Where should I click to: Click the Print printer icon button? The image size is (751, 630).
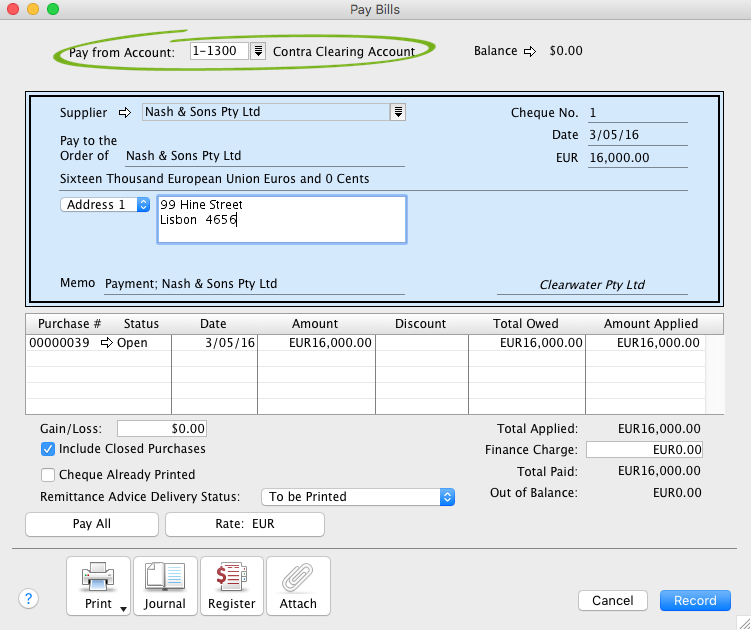coord(98,585)
